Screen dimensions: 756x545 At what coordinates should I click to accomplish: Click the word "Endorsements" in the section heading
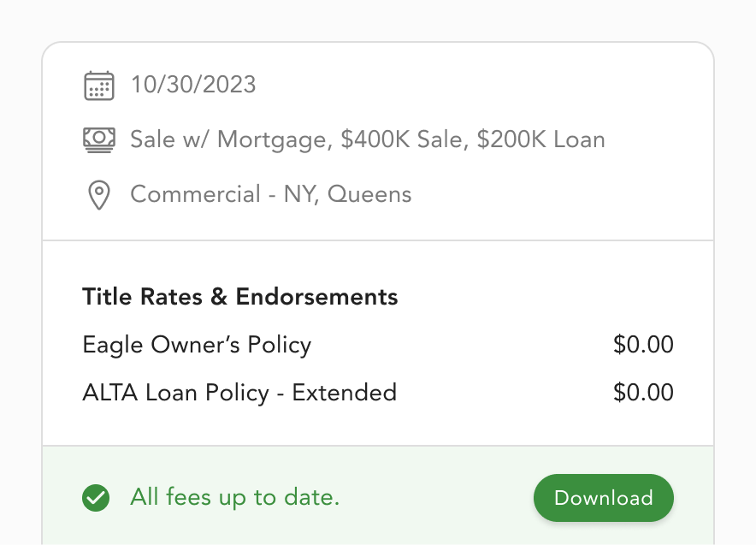pyautogui.click(x=317, y=297)
